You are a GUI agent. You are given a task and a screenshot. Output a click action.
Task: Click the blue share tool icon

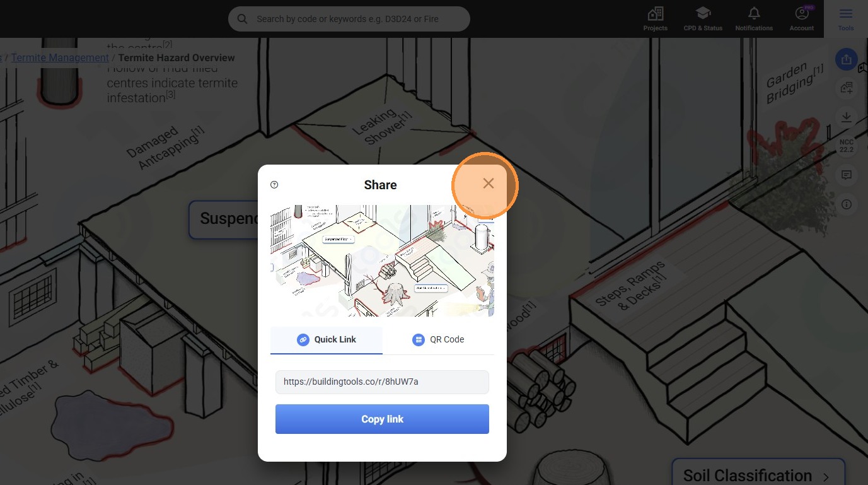[x=847, y=60]
